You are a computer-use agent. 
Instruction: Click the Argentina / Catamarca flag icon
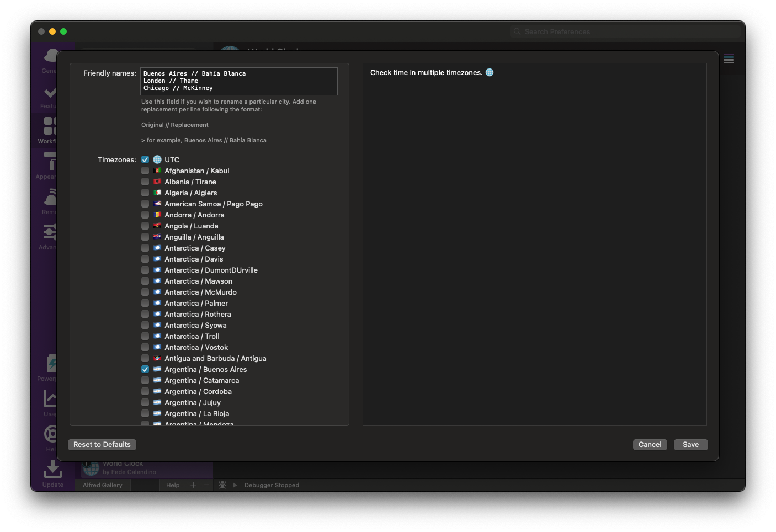coord(157,380)
